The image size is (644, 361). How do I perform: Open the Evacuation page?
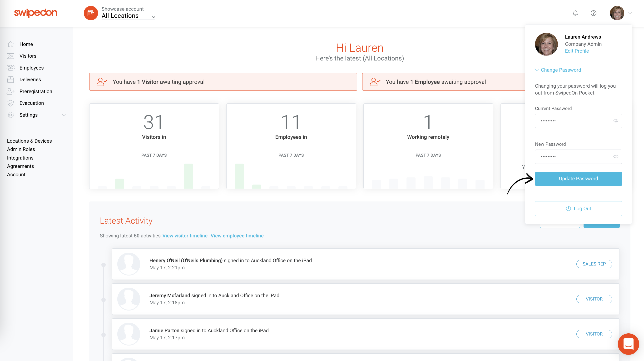(31, 103)
